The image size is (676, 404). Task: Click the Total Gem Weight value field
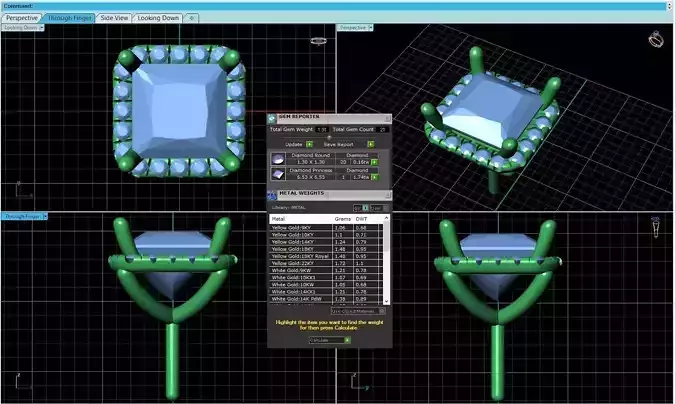322,129
